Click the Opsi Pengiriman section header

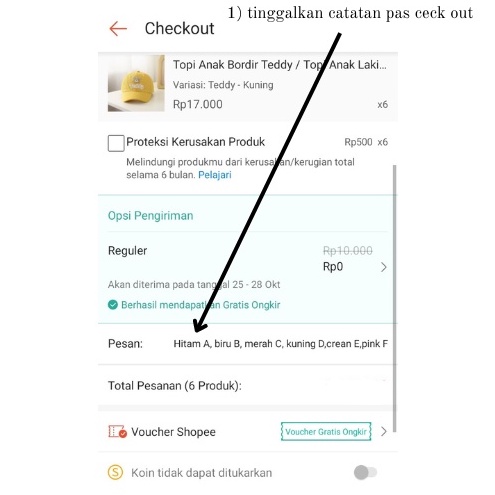pyautogui.click(x=150, y=215)
